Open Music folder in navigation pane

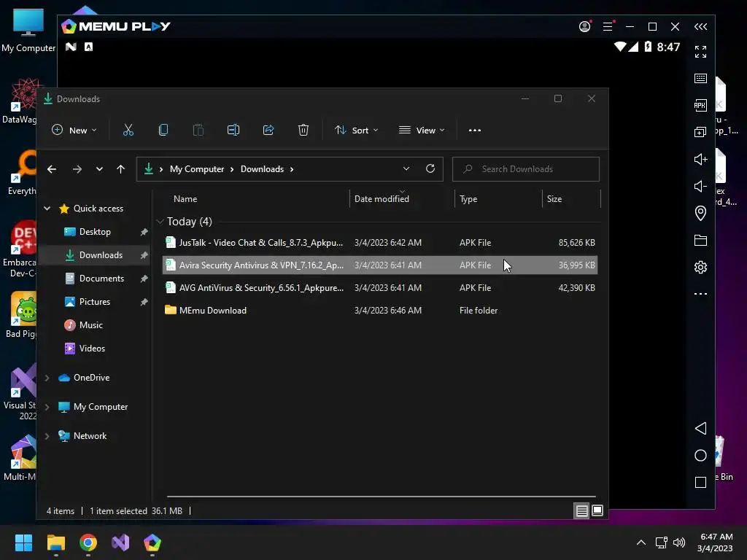(90, 325)
